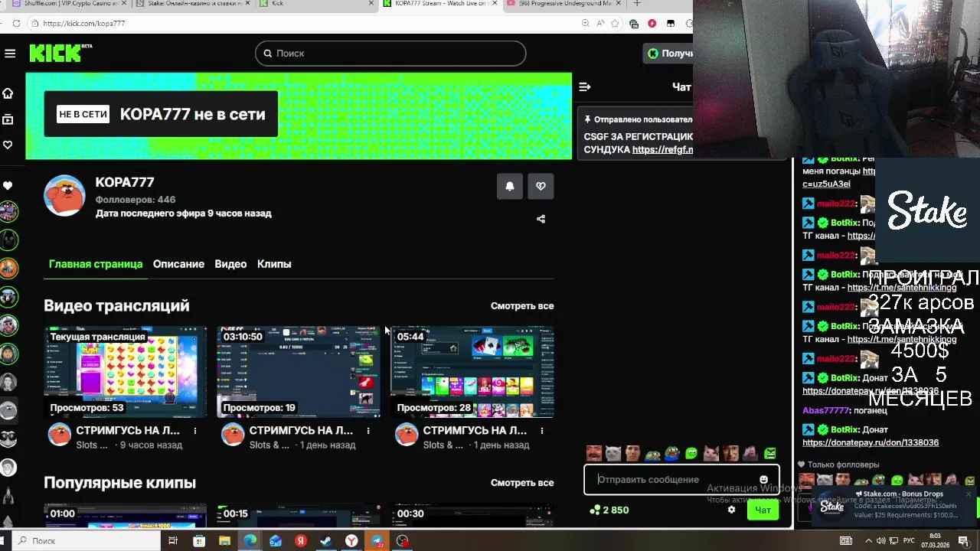Open Microsoft Edge from the taskbar
980x551 pixels.
[x=250, y=541]
